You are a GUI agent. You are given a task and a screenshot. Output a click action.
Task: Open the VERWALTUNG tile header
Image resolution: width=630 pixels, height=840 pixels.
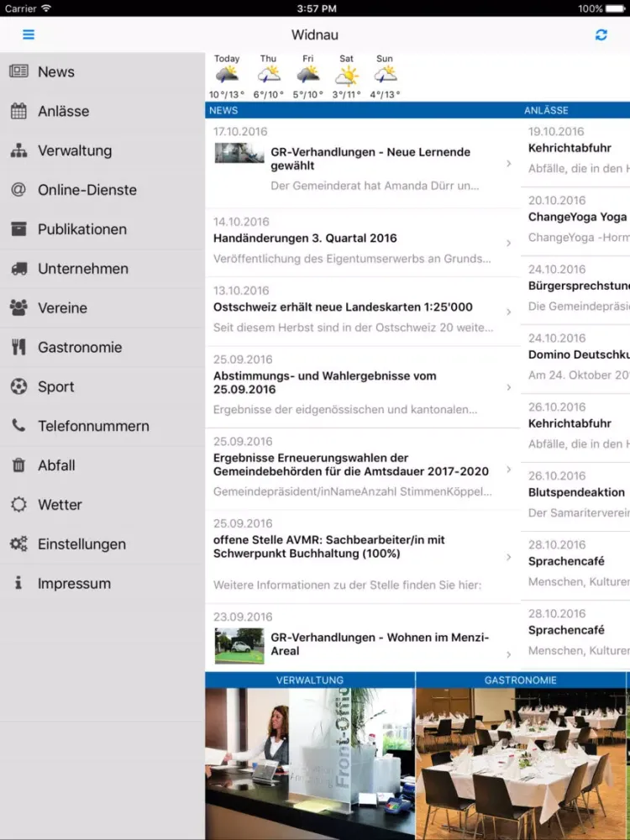310,680
